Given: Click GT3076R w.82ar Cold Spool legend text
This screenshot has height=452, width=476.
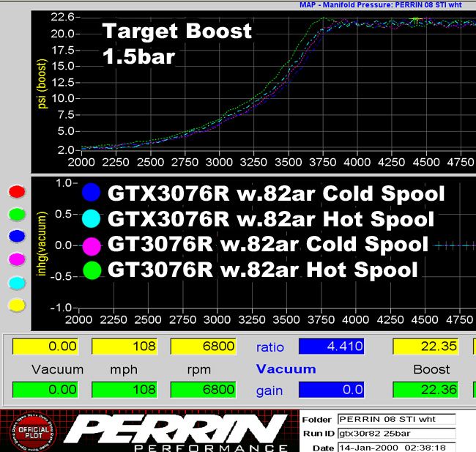Looking at the screenshot, I should point(268,244).
